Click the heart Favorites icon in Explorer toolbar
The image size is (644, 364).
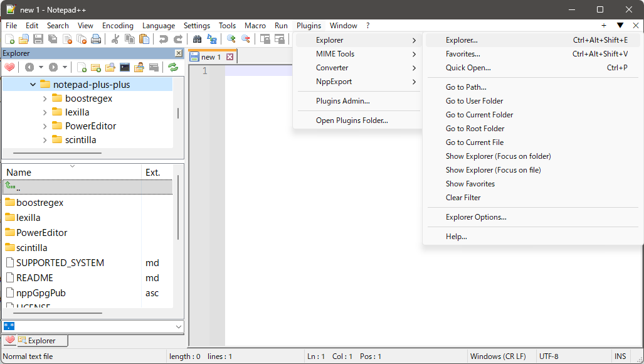9,67
